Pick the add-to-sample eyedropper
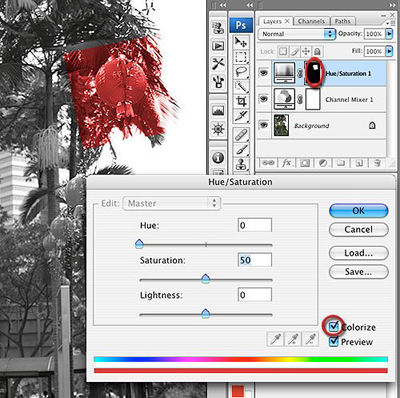This screenshot has height=398, width=400. click(x=293, y=339)
